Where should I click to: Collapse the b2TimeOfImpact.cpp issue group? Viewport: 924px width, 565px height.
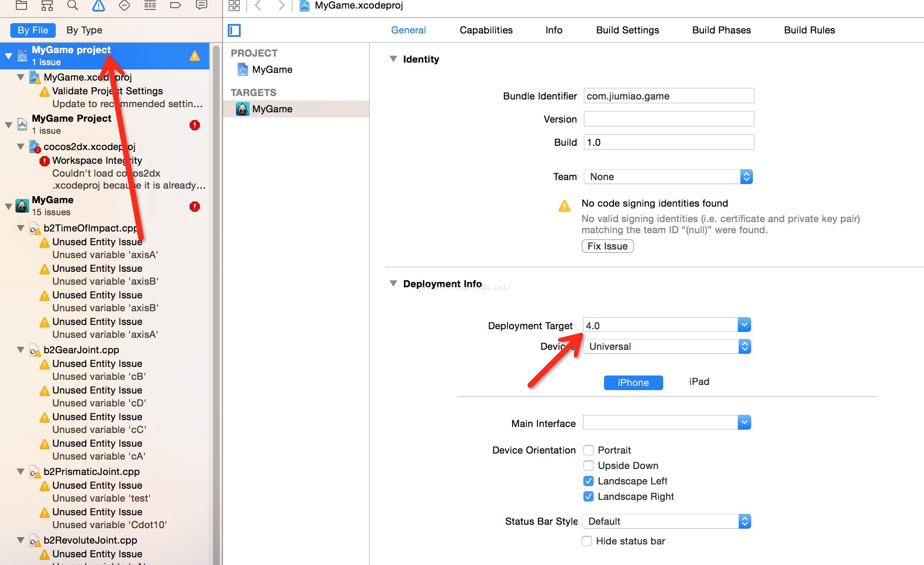pos(20,228)
